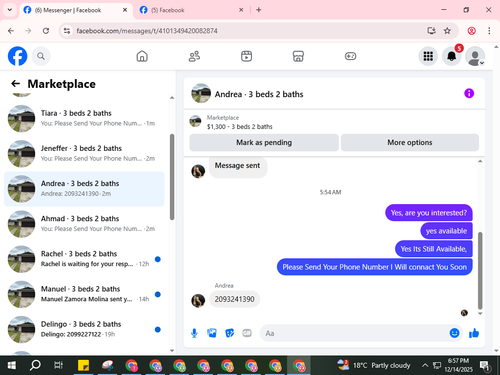Viewport: 500px width, 375px height.
Task: Open the Notifications bell icon
Action: [452, 56]
